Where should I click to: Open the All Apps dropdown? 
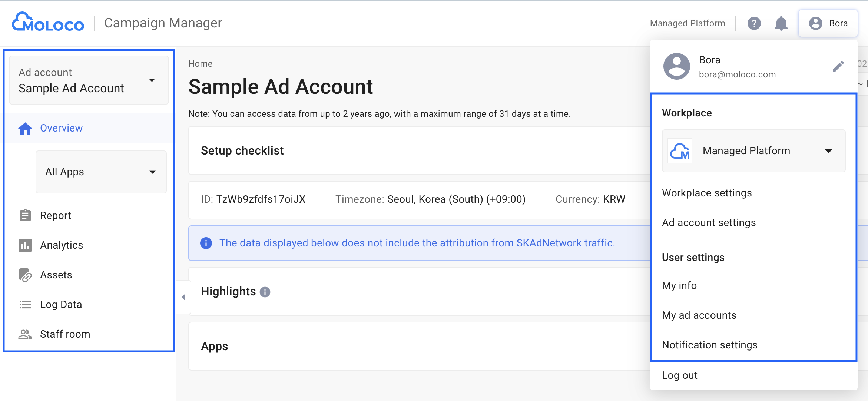coord(101,172)
